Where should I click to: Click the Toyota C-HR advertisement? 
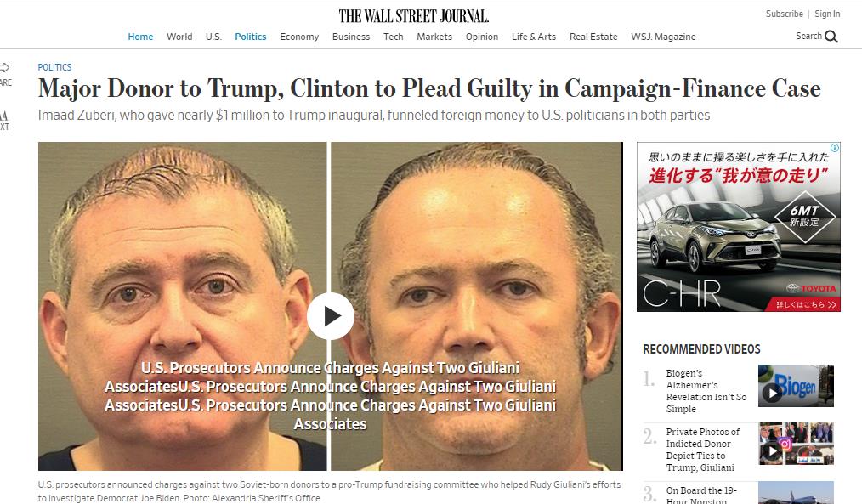738,227
